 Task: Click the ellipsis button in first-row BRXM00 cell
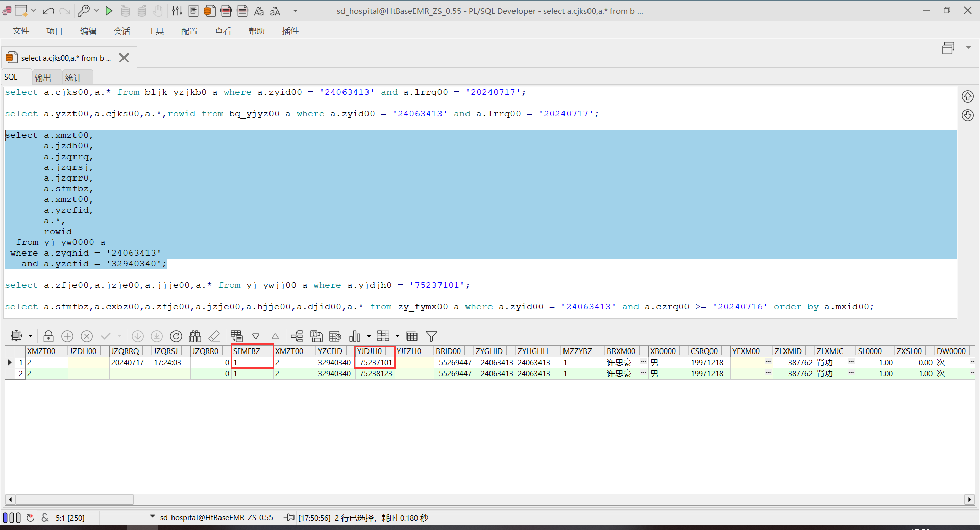pos(643,362)
